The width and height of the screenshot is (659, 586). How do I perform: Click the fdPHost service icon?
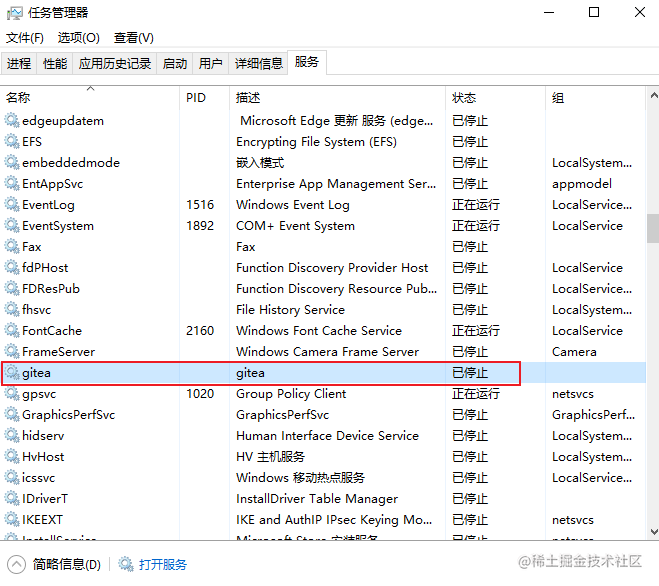(x=12, y=268)
